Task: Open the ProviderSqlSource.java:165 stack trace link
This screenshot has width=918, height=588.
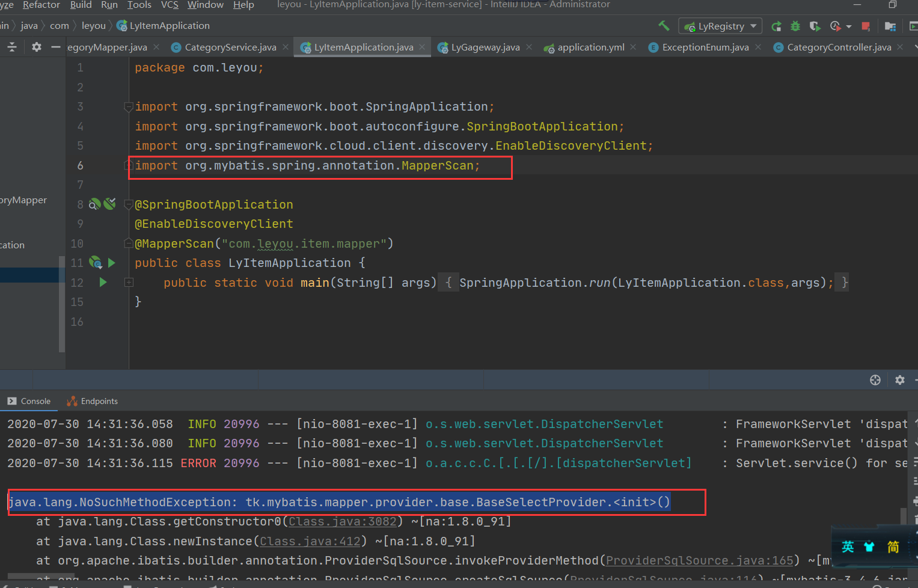Action: (699, 561)
